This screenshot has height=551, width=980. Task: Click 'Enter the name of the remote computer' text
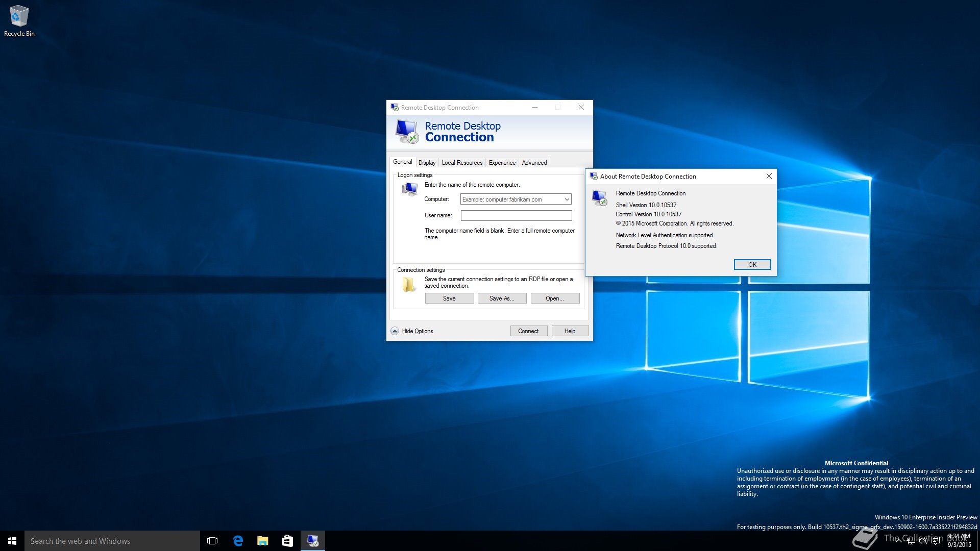tap(472, 185)
